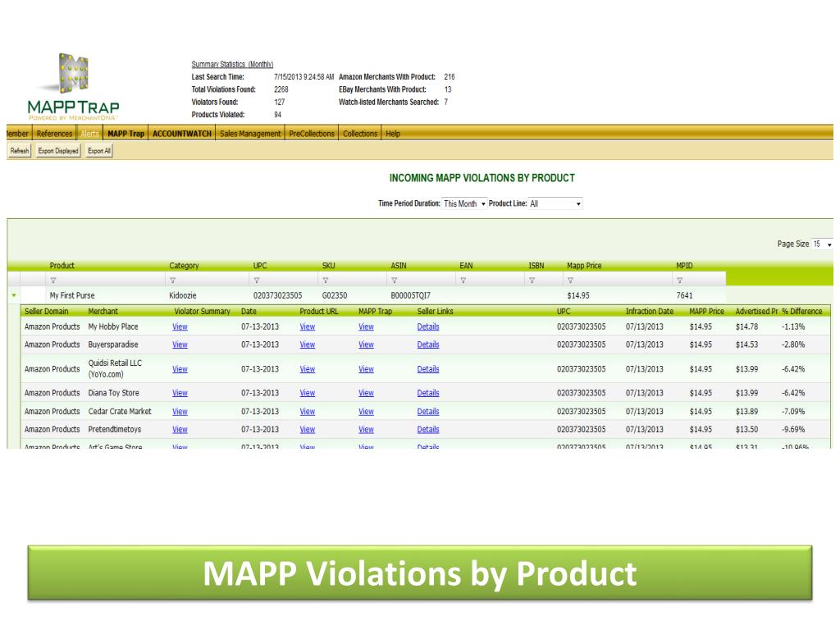Select the Kidoozie category cell

(x=183, y=295)
